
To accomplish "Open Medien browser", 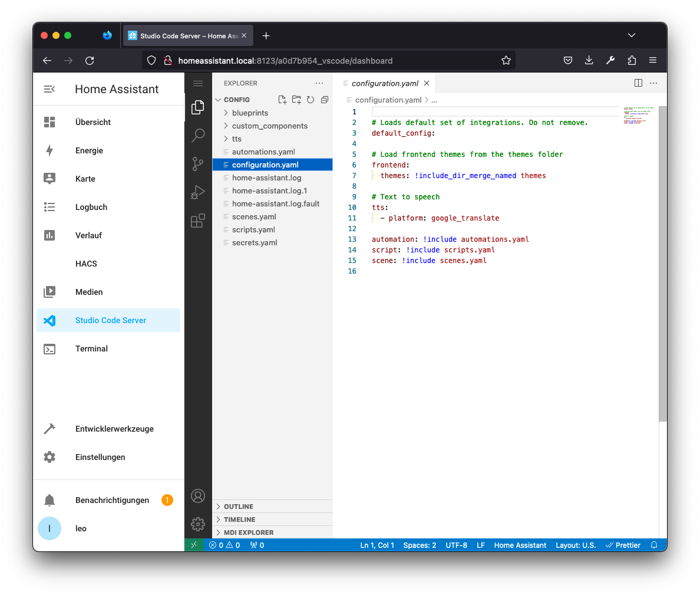I will coord(108,292).
